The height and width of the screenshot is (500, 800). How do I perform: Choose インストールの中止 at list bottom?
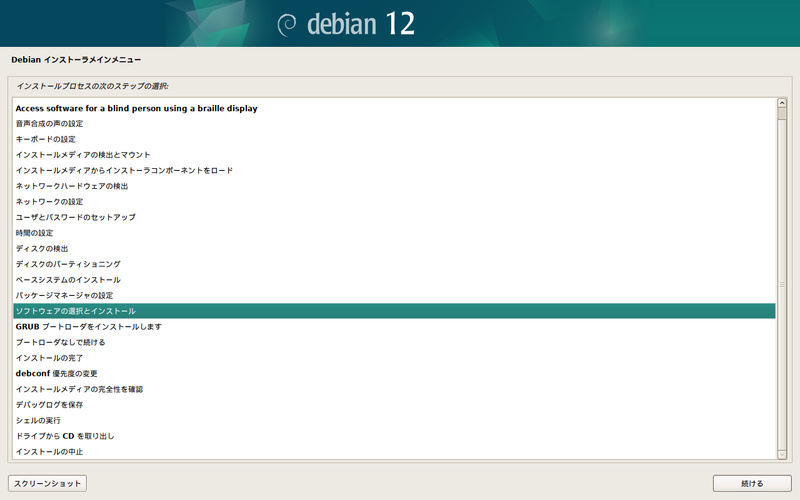coord(49,452)
